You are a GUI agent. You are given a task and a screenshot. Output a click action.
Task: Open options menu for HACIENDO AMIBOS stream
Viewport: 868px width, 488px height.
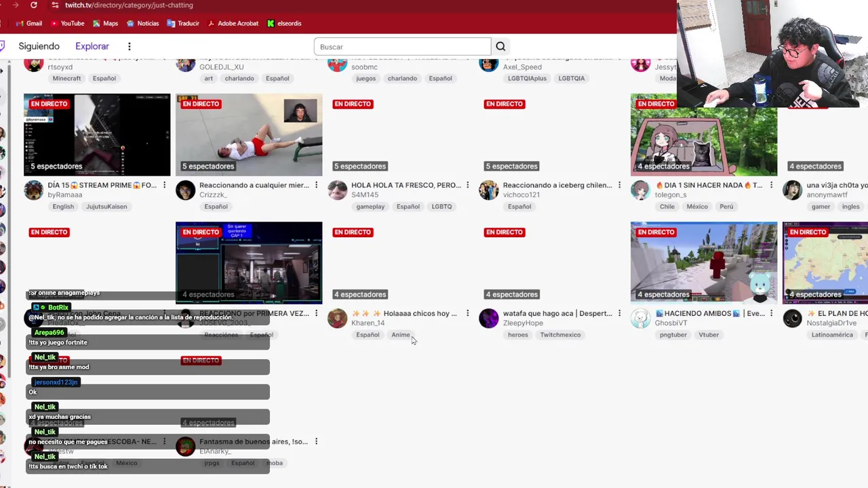point(771,313)
